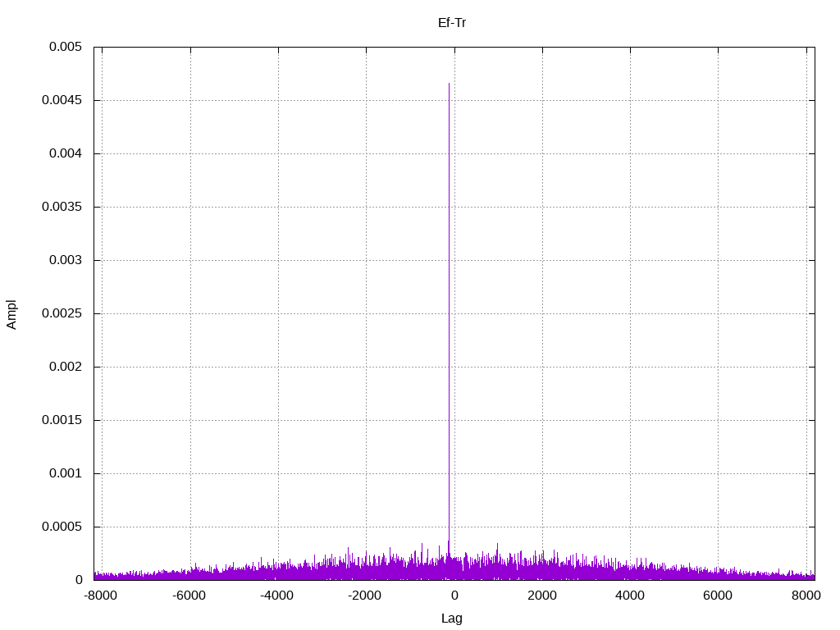840x630 pixels.
Task: Click the y-axis value 0.0005
Action: click(62, 527)
